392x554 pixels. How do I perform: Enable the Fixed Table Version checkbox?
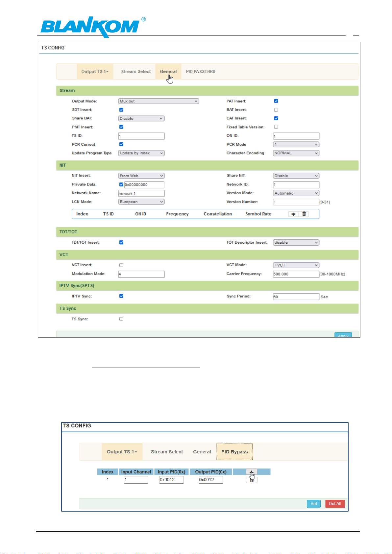(276, 127)
